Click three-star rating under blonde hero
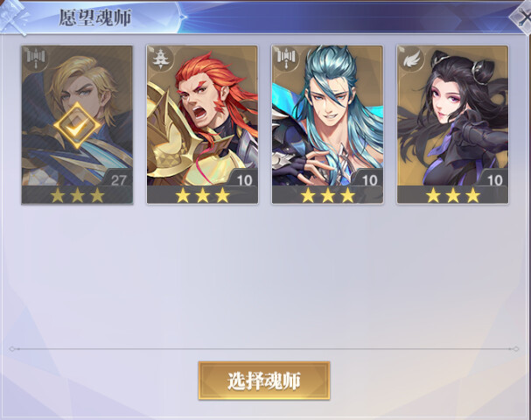This screenshot has height=420, width=531. click(x=77, y=195)
